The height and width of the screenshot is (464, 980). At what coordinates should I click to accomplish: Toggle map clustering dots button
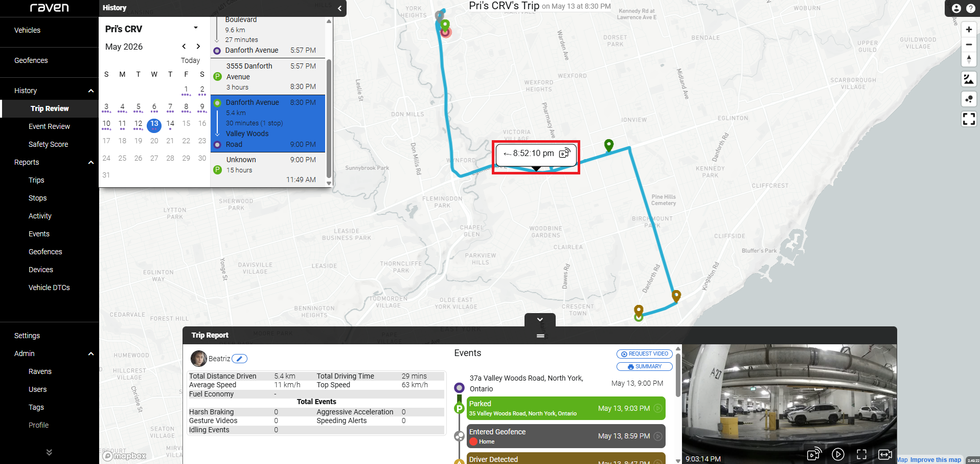coord(969,99)
